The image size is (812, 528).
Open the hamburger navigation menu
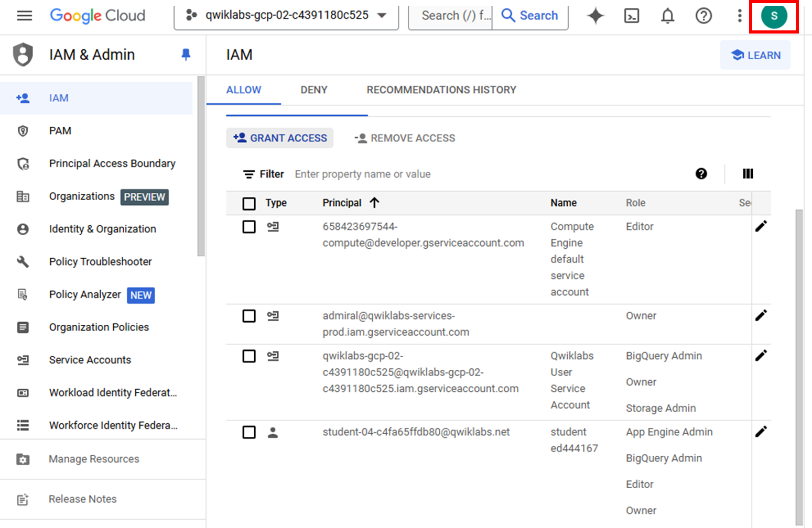[x=25, y=16]
